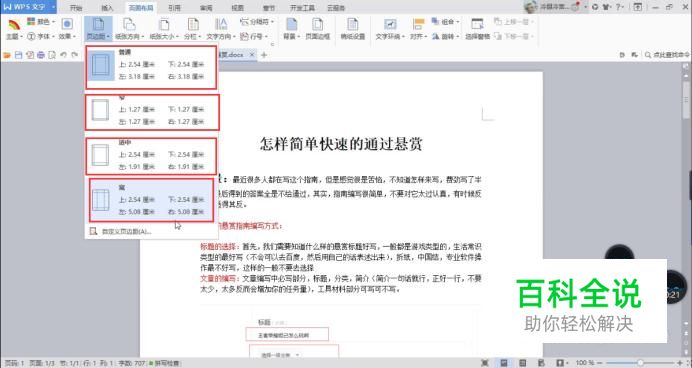Screen dimensions: 692x368
Task: Click the save quick-access icon
Action: click(x=18, y=55)
